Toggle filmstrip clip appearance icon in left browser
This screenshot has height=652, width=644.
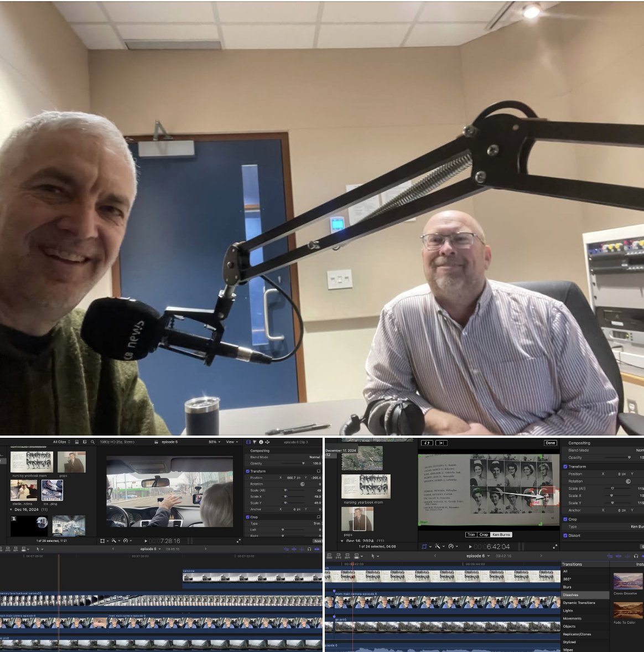pos(77,442)
